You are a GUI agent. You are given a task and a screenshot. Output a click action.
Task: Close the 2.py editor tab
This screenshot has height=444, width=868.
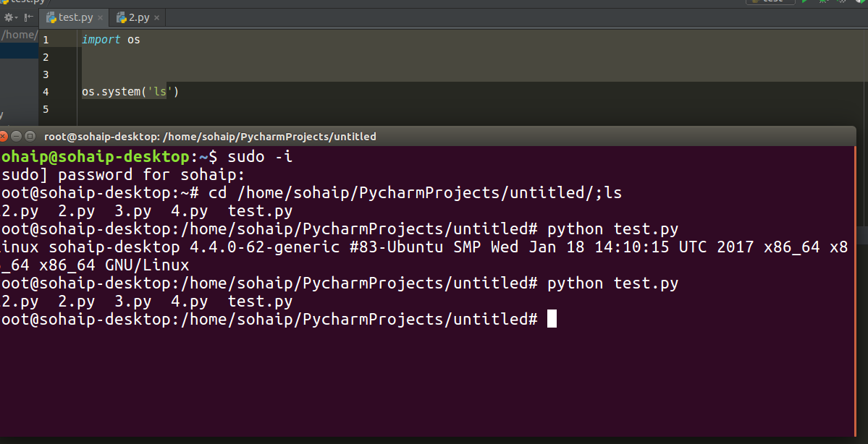[x=156, y=17]
